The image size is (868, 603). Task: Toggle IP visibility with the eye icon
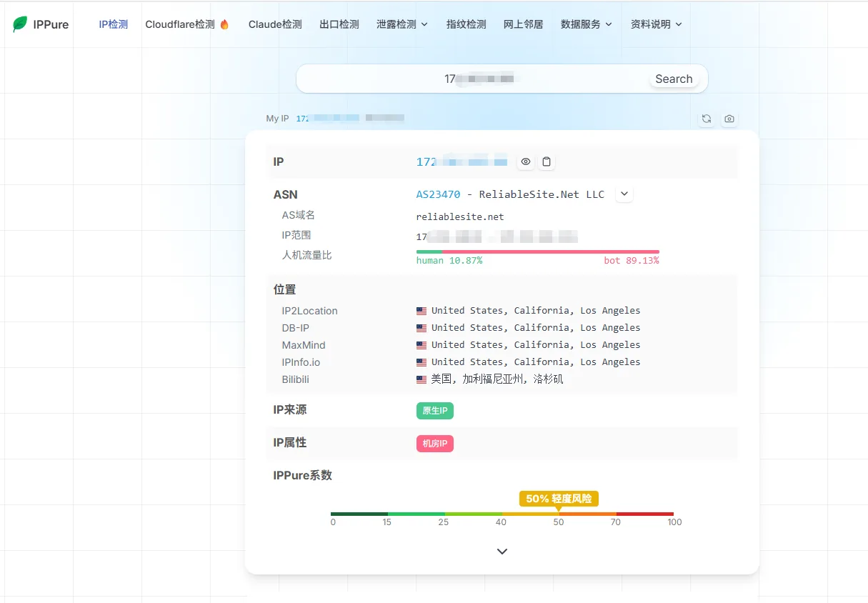point(526,162)
